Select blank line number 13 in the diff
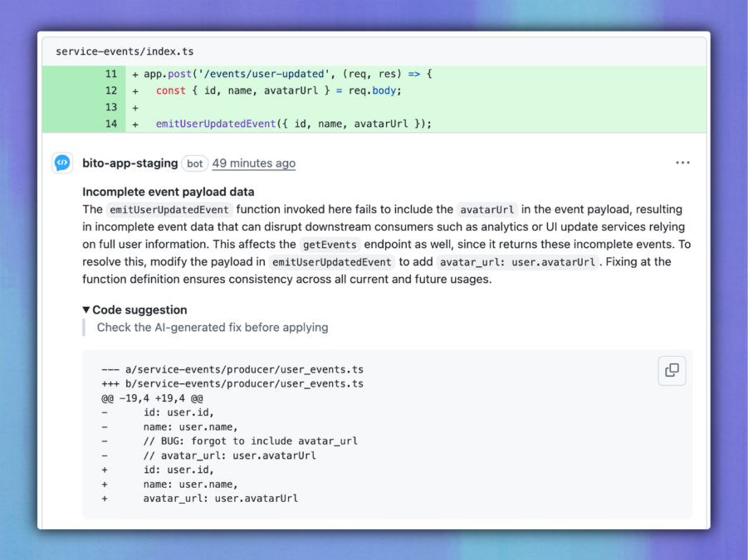Viewport: 748px width, 560px height. 110,107
